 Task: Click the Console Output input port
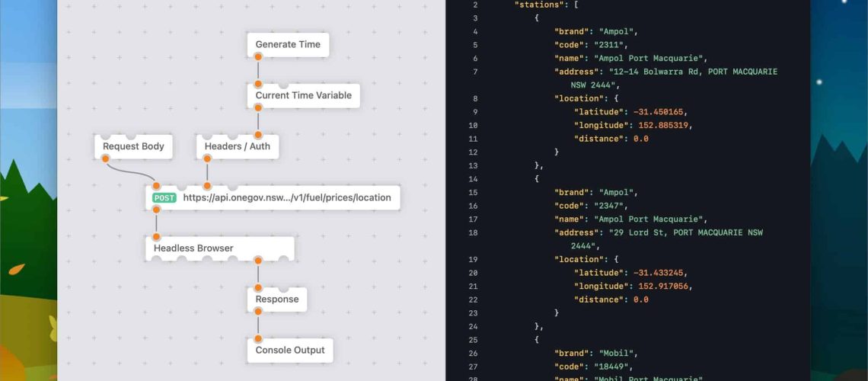tap(258, 338)
